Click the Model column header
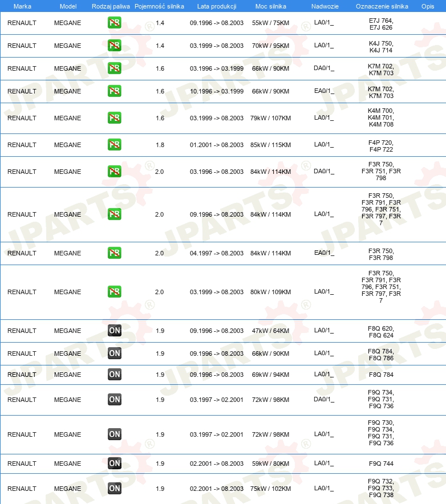 point(68,6)
